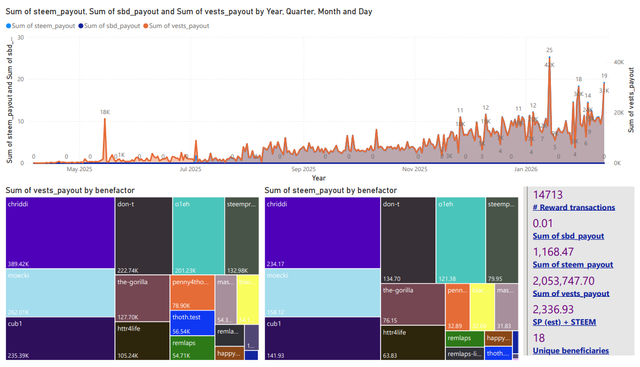Screen dimensions: 640x367
Task: Select the-gorilla tile in steem_payout treemap
Action: (x=413, y=305)
